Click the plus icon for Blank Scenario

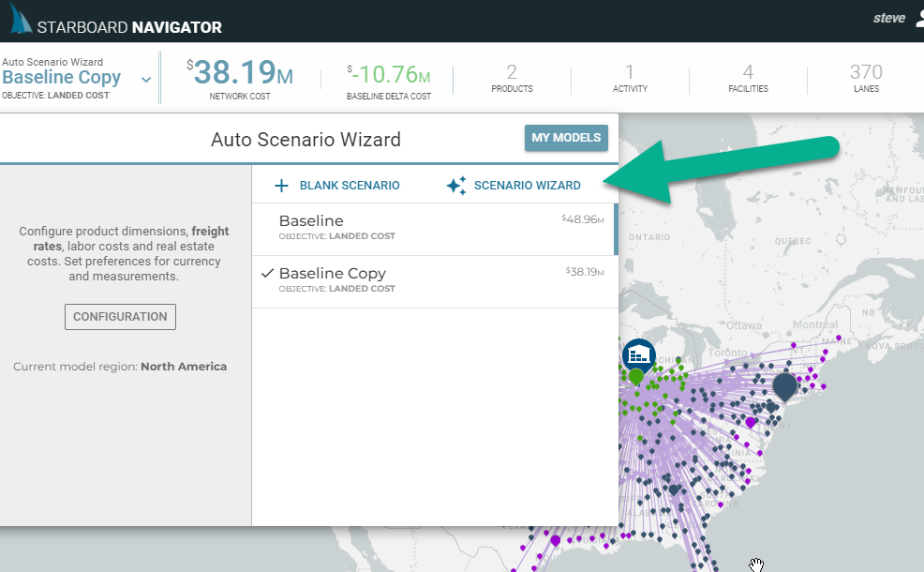(282, 186)
